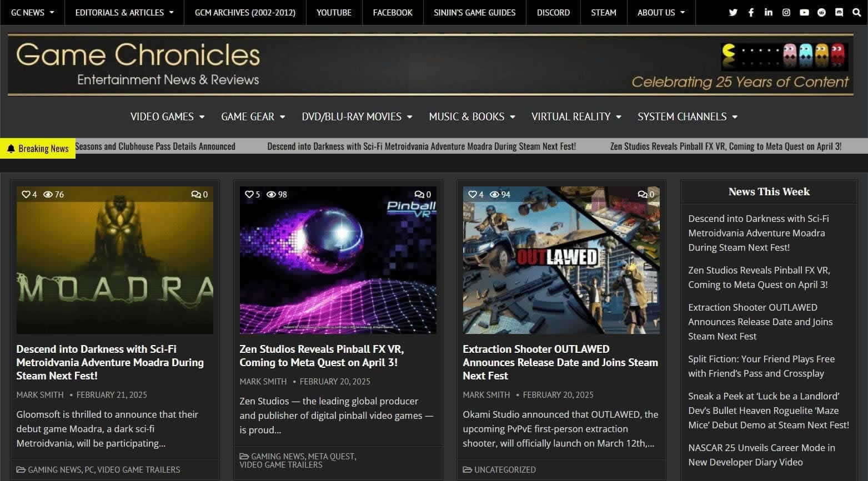
Task: Click the Breaking News ticker label
Action: coord(38,148)
